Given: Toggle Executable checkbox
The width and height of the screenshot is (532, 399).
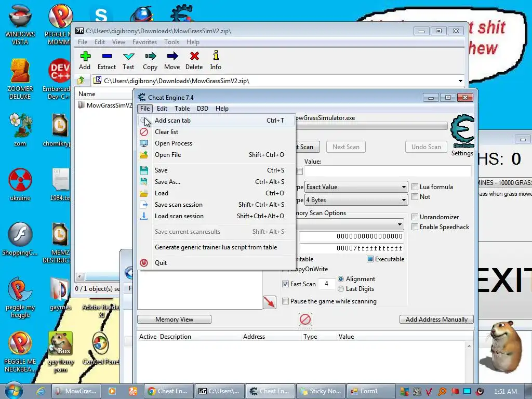Looking at the screenshot, I should point(370,259).
